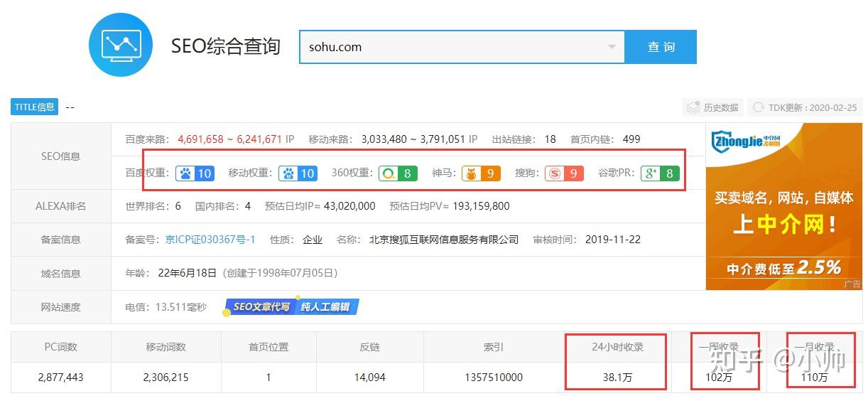Click the 360权重 badge showing 8
The height and width of the screenshot is (396, 868).
tap(398, 173)
